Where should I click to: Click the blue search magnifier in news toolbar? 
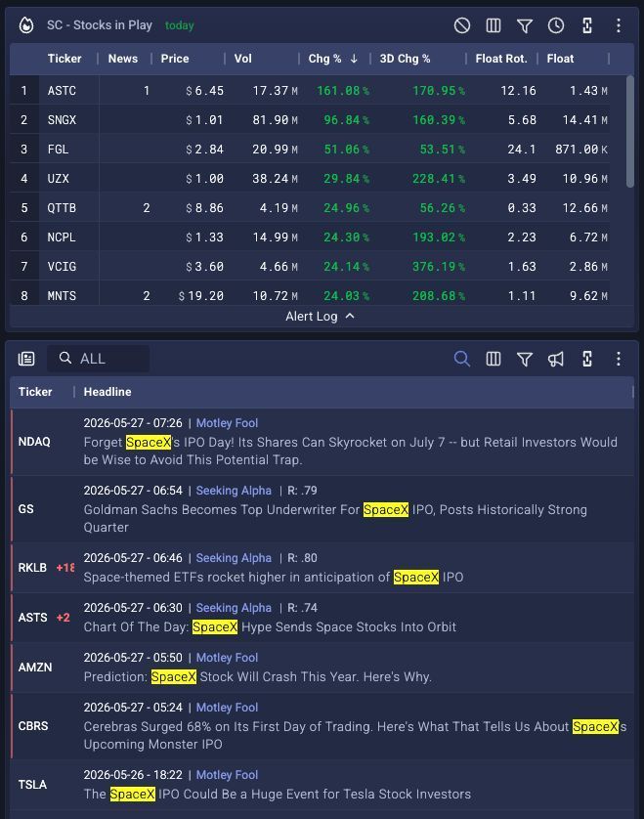(x=461, y=359)
